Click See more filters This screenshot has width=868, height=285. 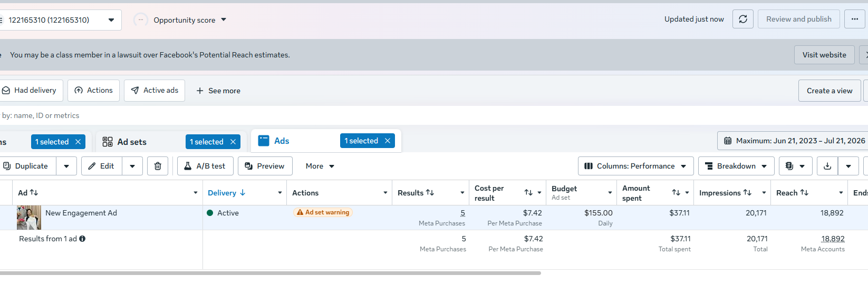(x=218, y=91)
